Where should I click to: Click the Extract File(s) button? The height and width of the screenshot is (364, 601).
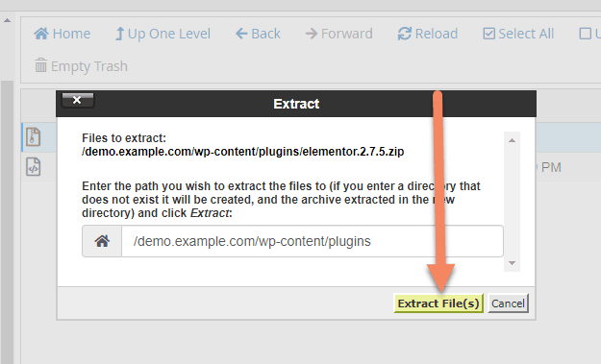(438, 303)
